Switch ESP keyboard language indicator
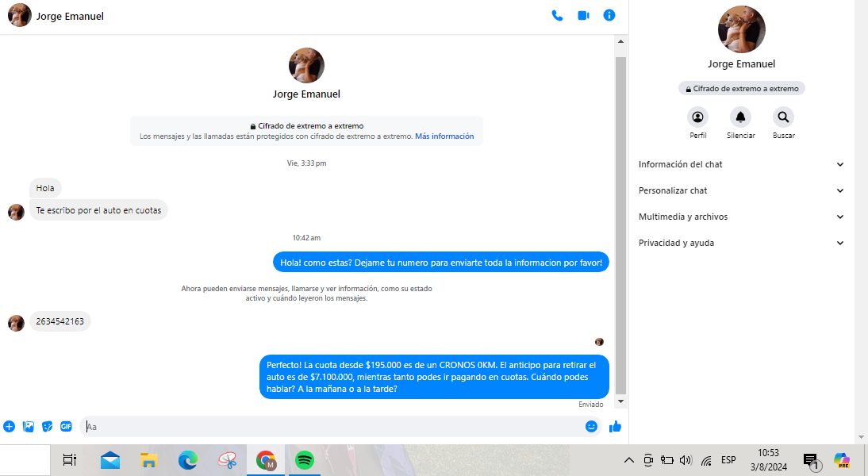The width and height of the screenshot is (868, 476). [728, 460]
